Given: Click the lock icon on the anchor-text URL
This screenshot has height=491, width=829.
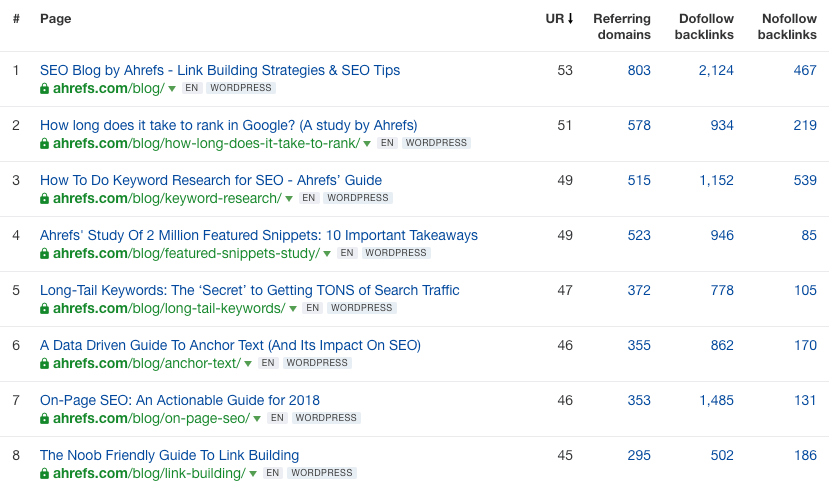Looking at the screenshot, I should point(44,363).
